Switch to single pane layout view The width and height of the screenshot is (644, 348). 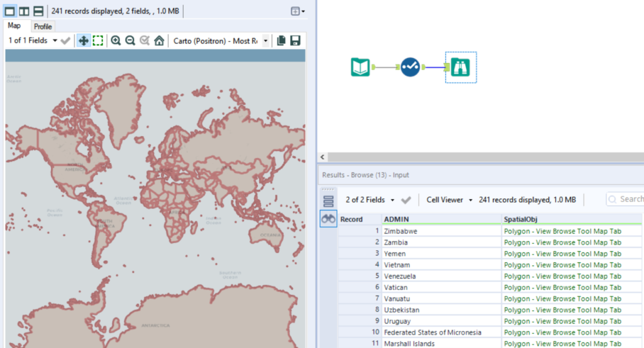[10, 11]
